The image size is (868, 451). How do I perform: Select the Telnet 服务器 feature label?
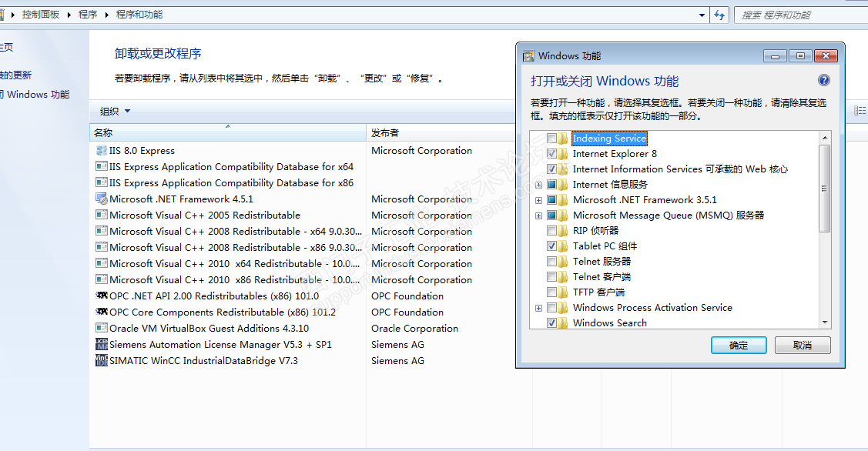coord(602,261)
